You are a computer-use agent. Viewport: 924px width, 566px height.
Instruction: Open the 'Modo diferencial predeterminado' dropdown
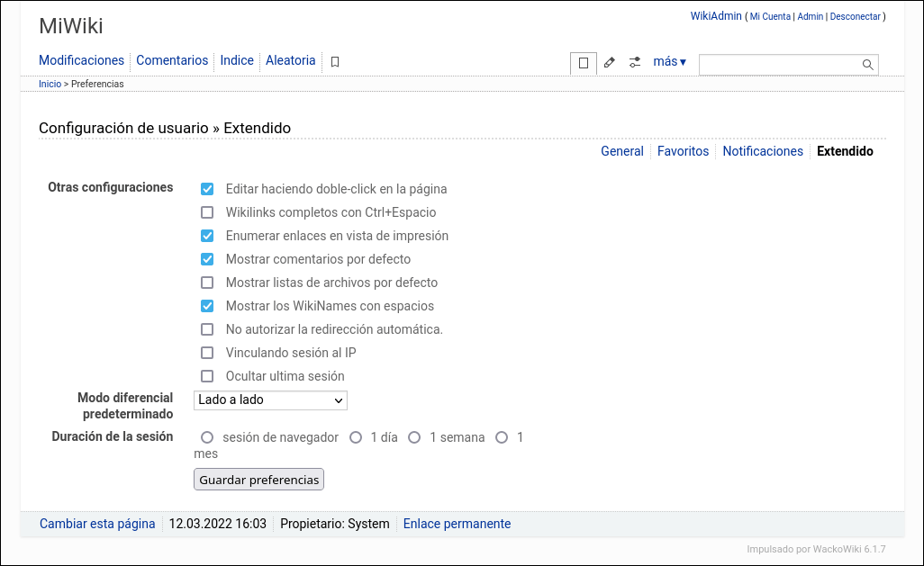(x=270, y=400)
